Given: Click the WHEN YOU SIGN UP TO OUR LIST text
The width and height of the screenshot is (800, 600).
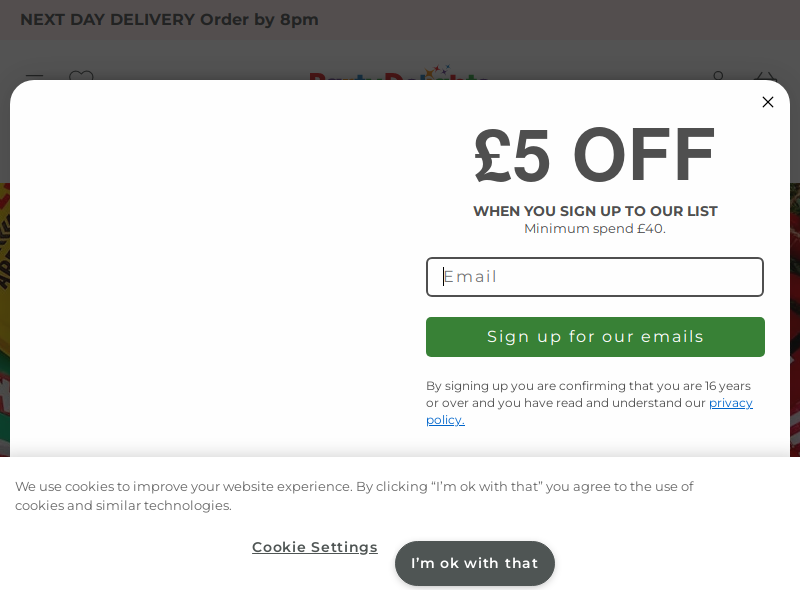Looking at the screenshot, I should 595,211.
